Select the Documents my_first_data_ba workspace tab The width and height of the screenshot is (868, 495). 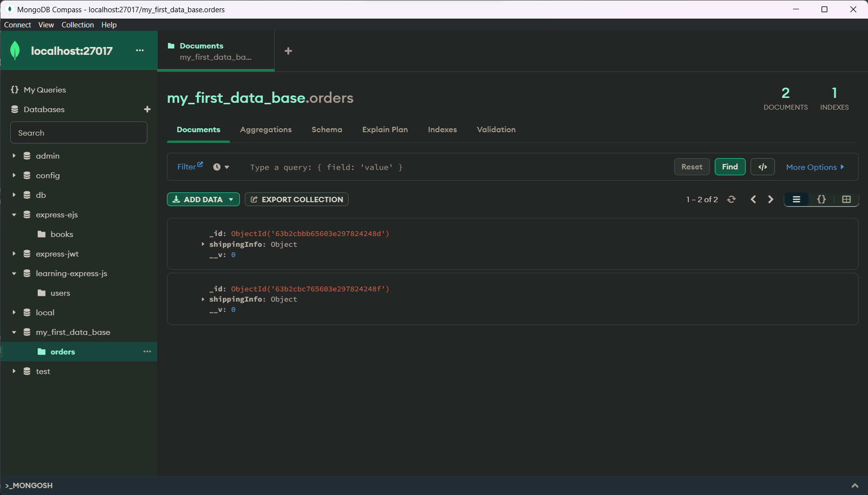(x=216, y=51)
